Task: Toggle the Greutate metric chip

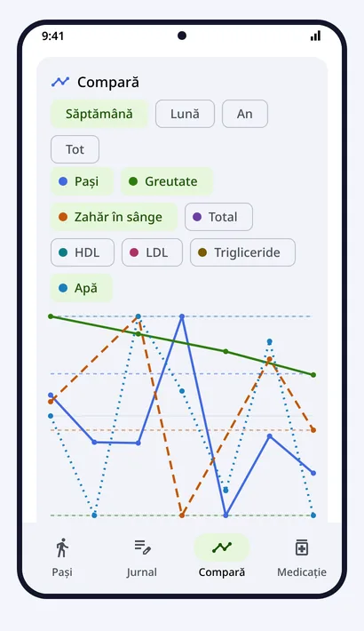Action: 167,181
